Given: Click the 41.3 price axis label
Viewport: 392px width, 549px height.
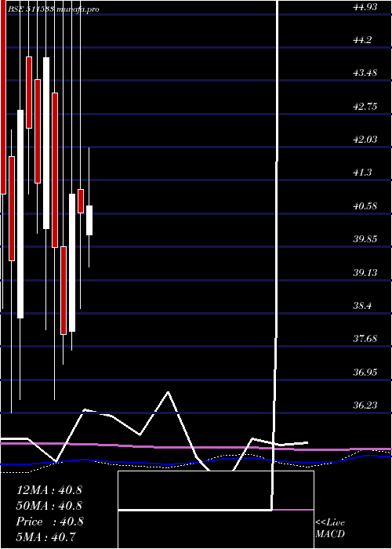Looking at the screenshot, I should tap(362, 173).
